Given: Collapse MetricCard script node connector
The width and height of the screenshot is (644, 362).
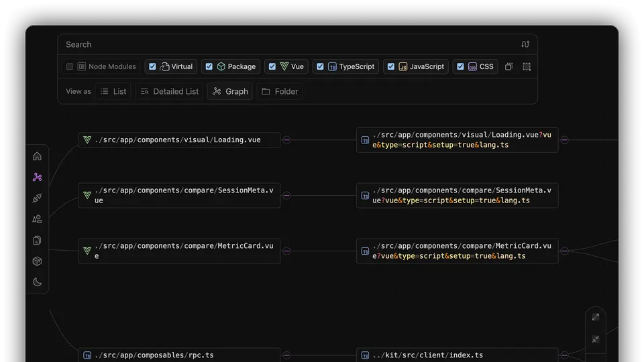Looking at the screenshot, I should point(565,251).
